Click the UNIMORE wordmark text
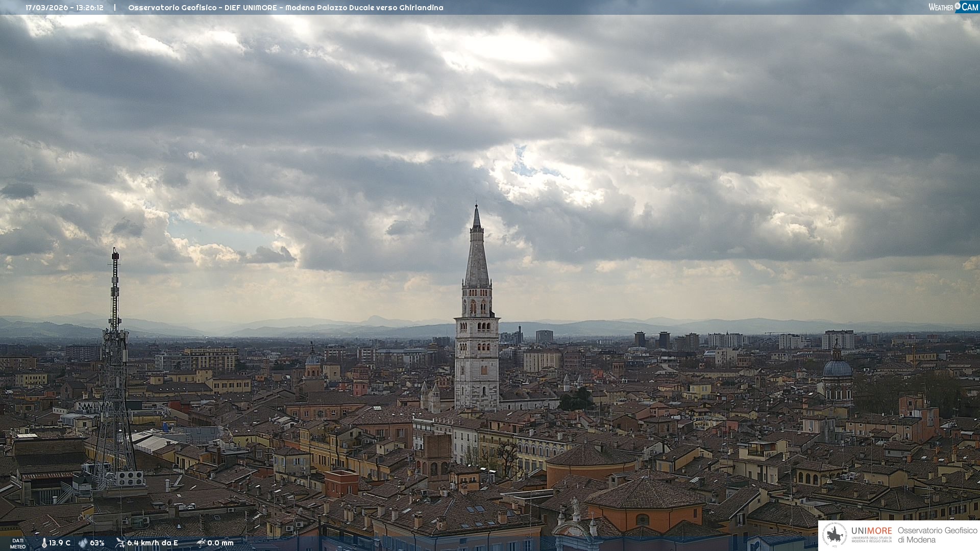 [871, 531]
